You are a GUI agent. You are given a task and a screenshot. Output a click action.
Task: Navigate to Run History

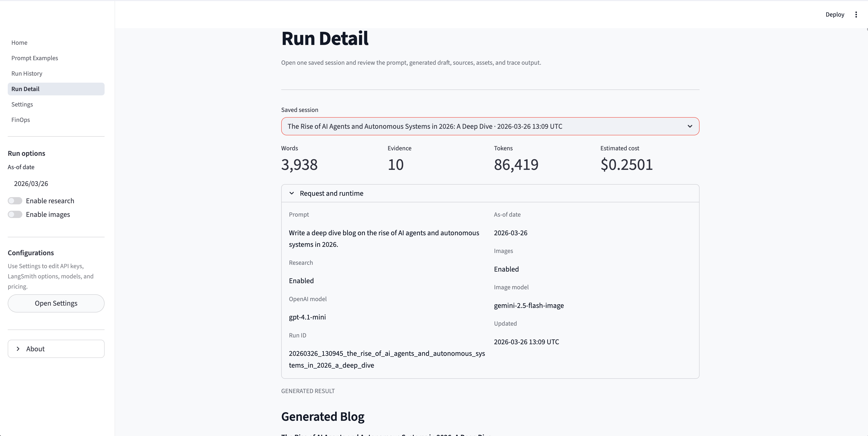(27, 74)
